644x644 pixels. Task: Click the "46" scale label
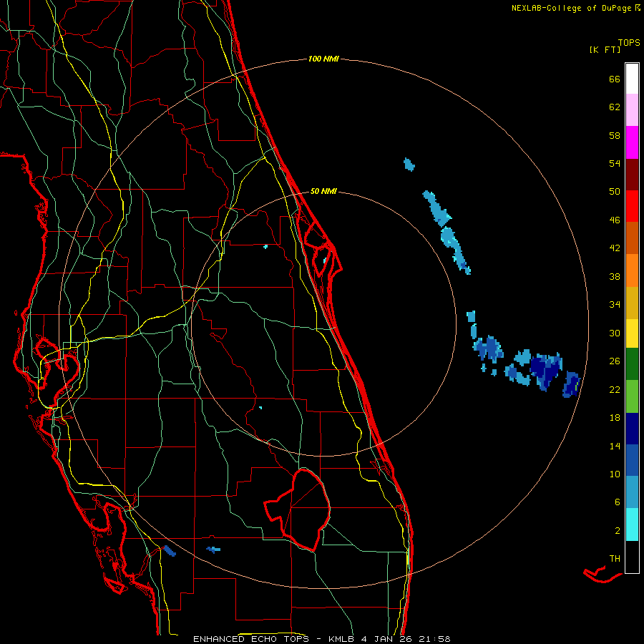point(615,220)
